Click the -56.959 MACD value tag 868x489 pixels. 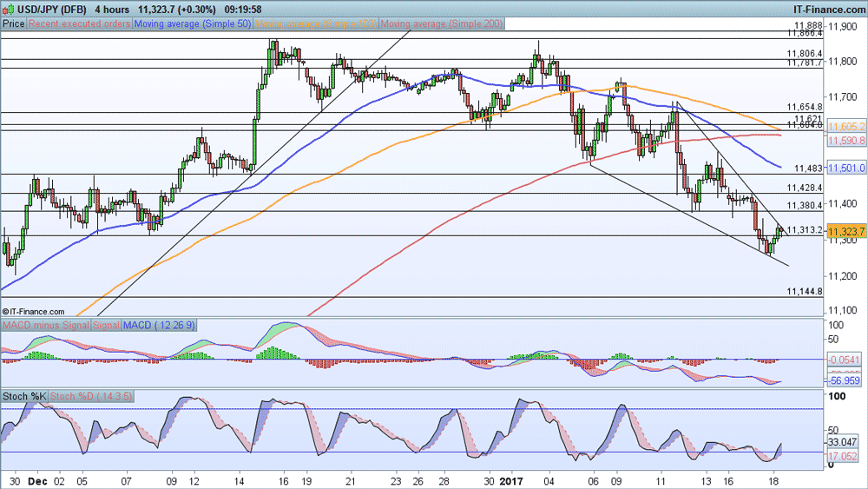click(845, 380)
